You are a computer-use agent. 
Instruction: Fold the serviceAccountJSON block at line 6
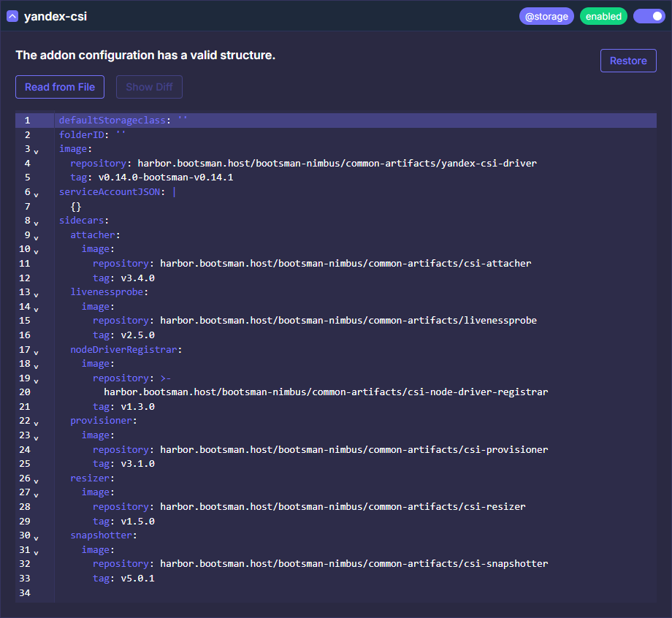[37, 194]
